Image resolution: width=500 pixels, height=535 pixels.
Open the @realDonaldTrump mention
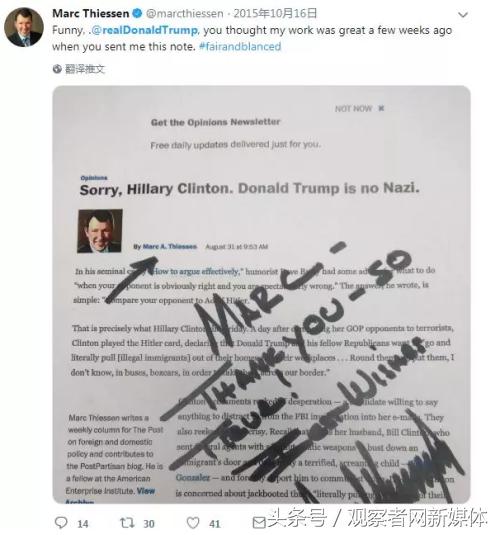coord(145,30)
